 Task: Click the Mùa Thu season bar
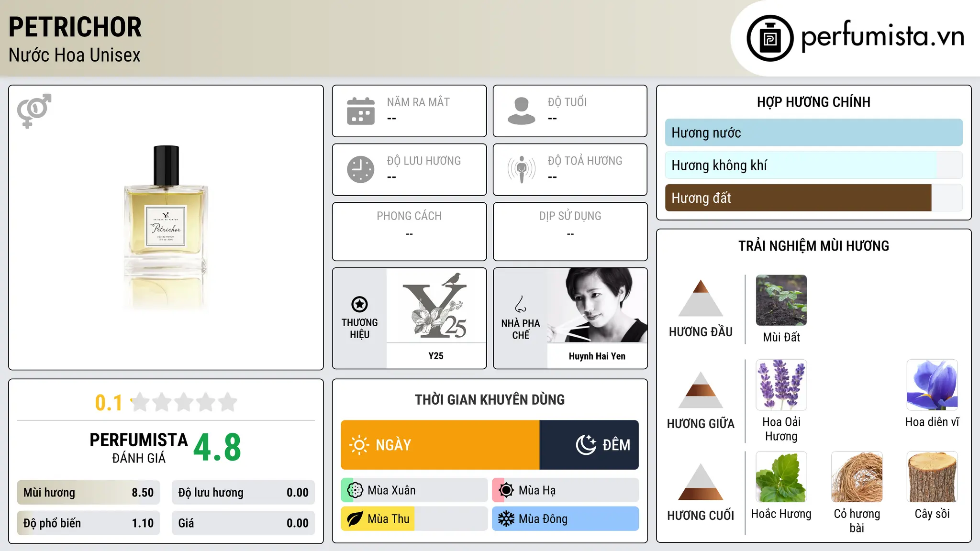click(x=414, y=519)
